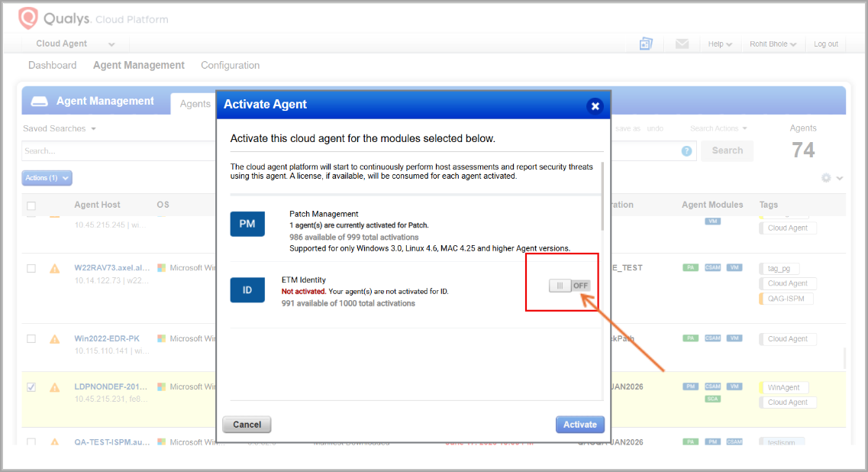Expand the Help menu dropdown
Screen dimensions: 868x472
[720, 44]
